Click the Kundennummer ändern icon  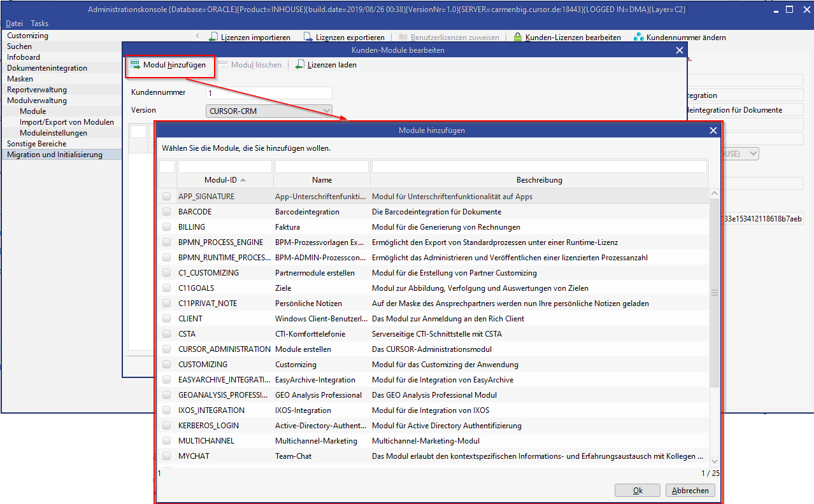click(638, 38)
